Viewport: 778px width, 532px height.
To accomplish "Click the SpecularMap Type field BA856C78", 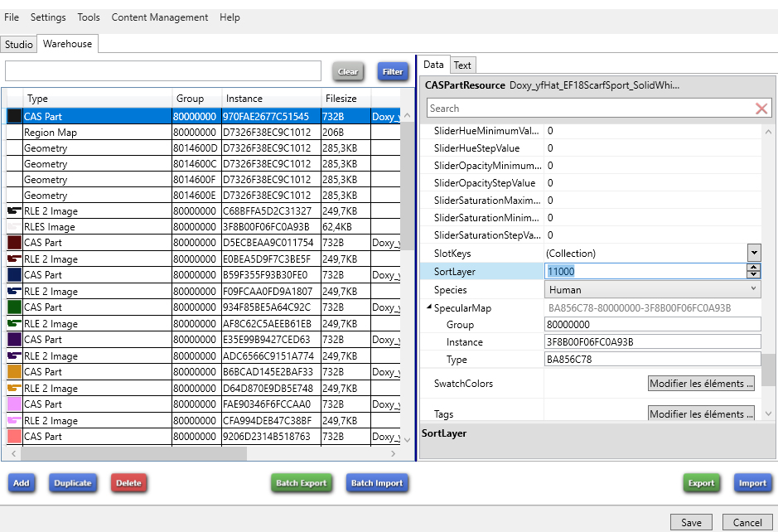I will [652, 360].
